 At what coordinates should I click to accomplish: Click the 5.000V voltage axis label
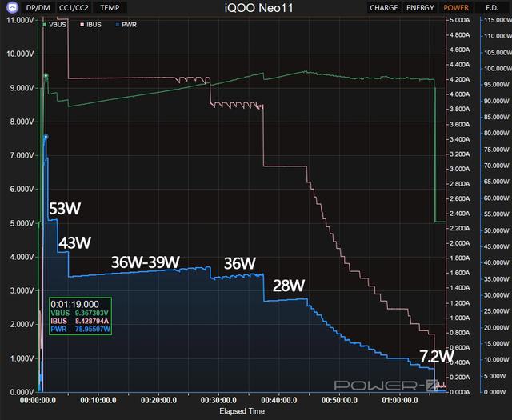pos(22,223)
